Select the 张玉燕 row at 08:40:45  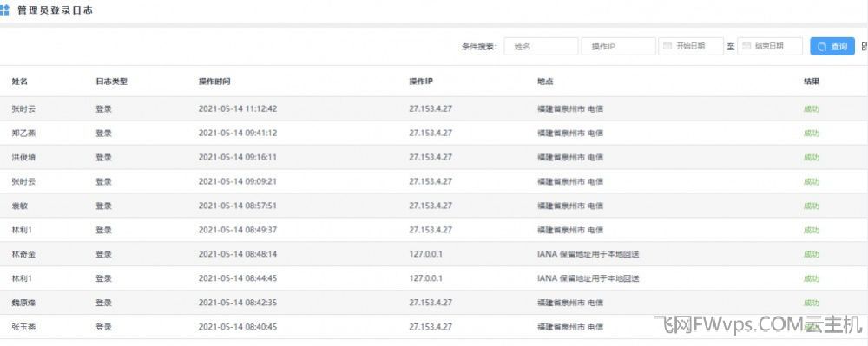(x=434, y=327)
